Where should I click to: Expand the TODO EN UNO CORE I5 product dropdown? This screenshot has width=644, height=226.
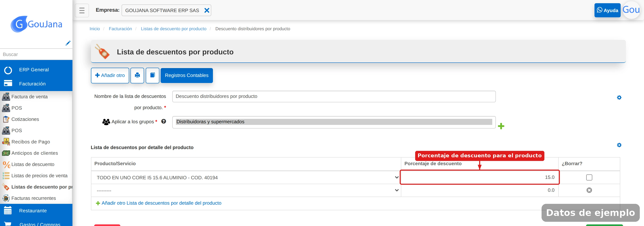click(x=248, y=177)
